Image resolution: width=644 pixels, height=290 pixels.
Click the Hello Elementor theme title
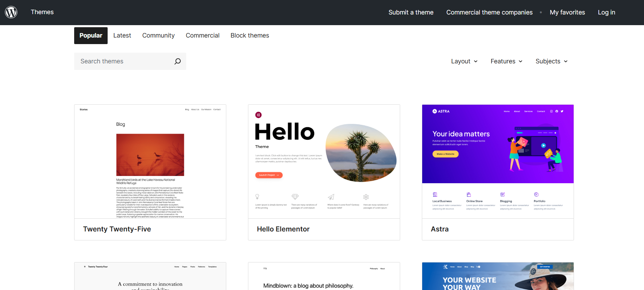coord(283,229)
